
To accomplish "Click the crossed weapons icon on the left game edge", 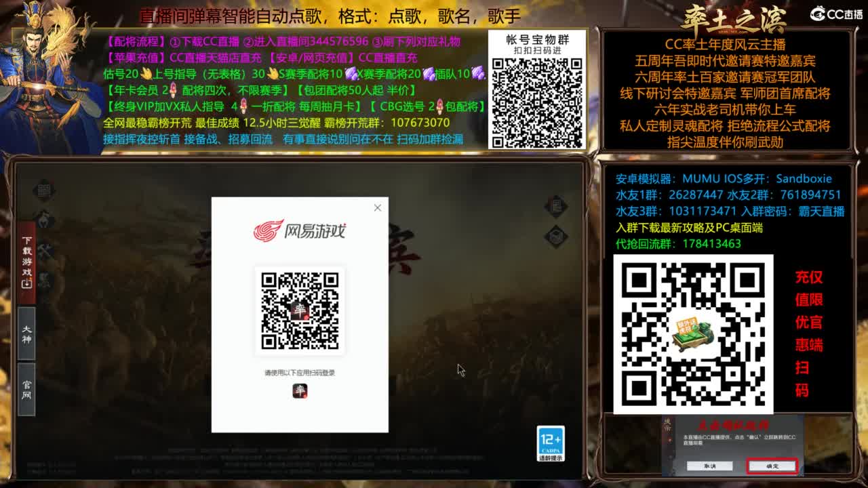I will click(45, 249).
